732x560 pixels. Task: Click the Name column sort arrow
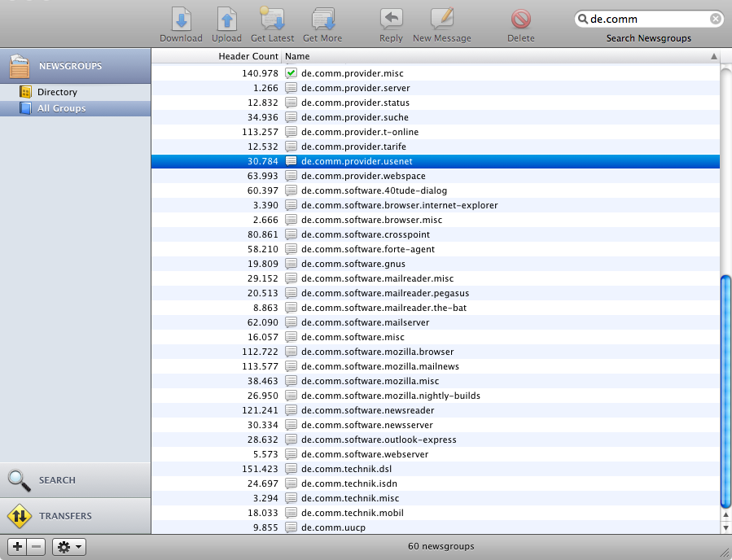point(713,57)
